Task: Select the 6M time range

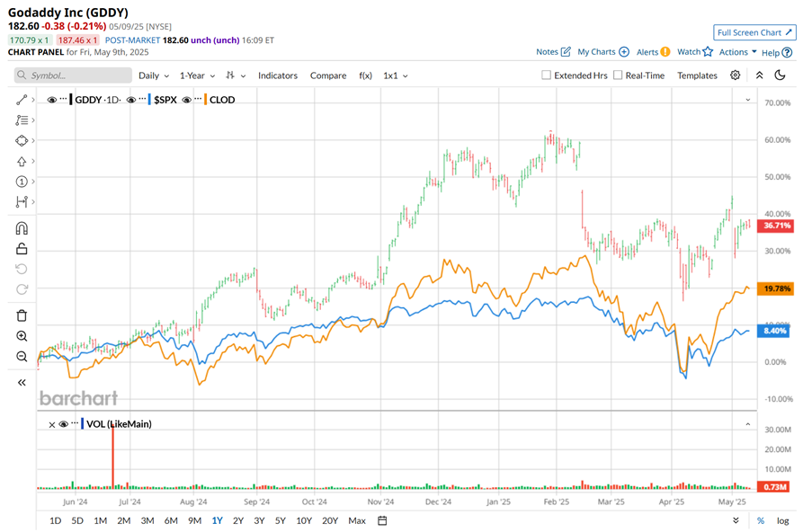Action: click(x=171, y=520)
